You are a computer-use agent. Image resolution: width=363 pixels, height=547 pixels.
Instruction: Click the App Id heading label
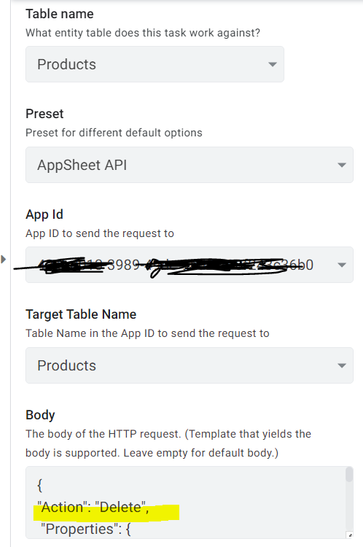click(x=44, y=215)
